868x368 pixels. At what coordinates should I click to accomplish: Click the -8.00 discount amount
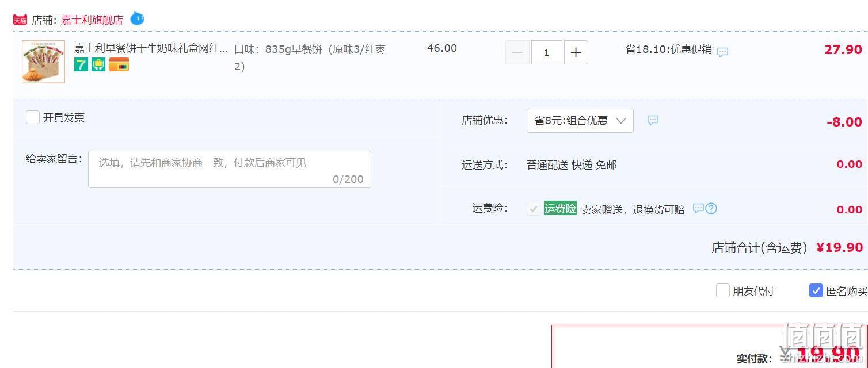[844, 122]
